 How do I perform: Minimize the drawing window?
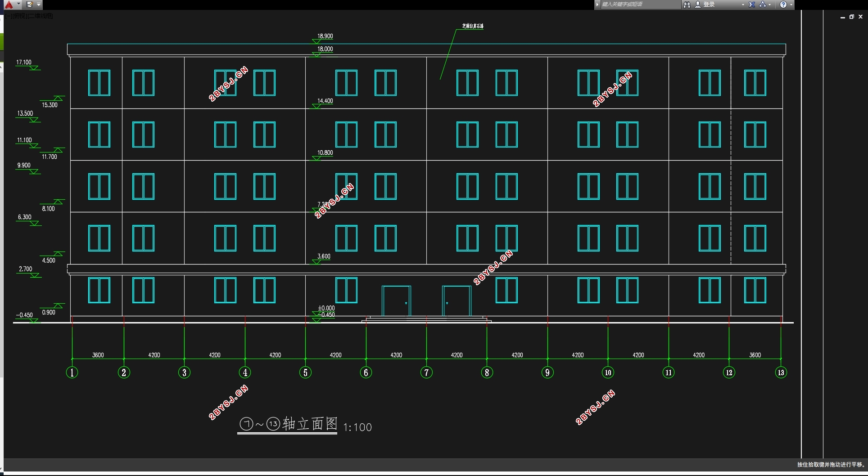click(843, 17)
